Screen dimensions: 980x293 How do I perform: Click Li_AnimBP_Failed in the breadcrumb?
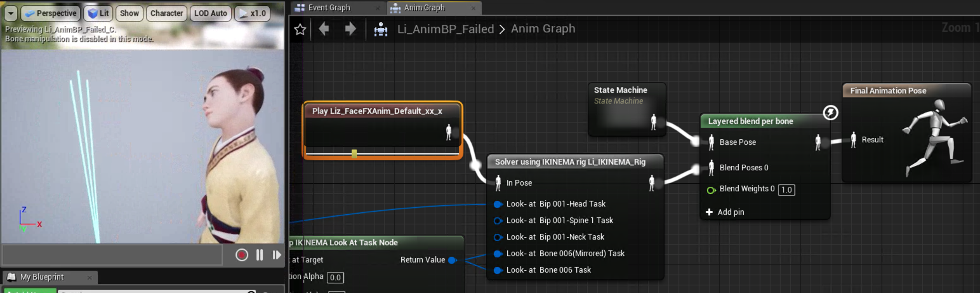(446, 29)
